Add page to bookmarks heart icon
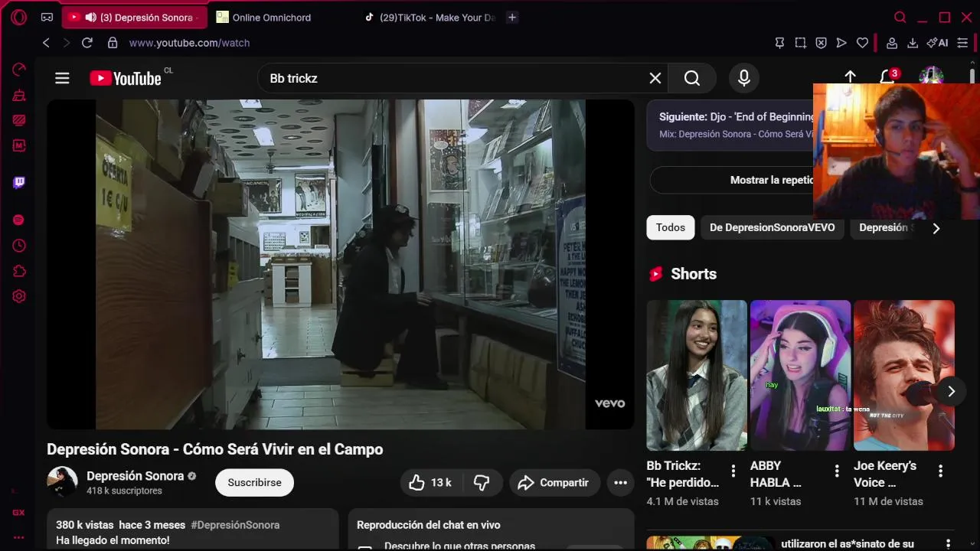The image size is (980, 551). (x=862, y=43)
